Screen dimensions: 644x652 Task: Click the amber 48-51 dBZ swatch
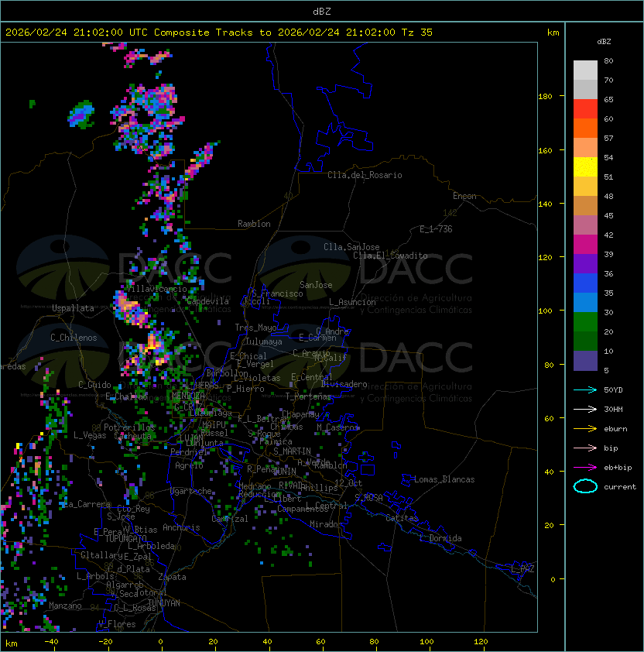[x=585, y=187]
